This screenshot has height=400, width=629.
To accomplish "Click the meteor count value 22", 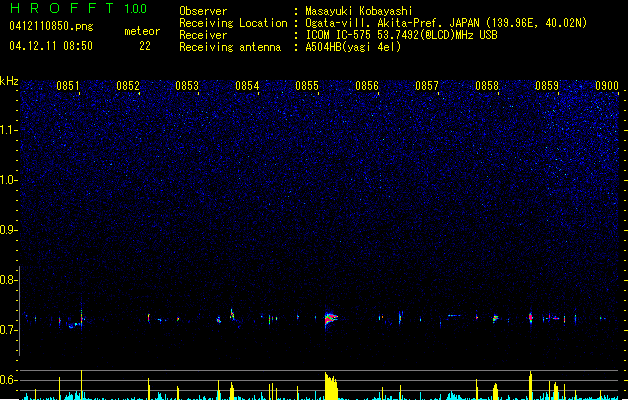I will point(145,46).
